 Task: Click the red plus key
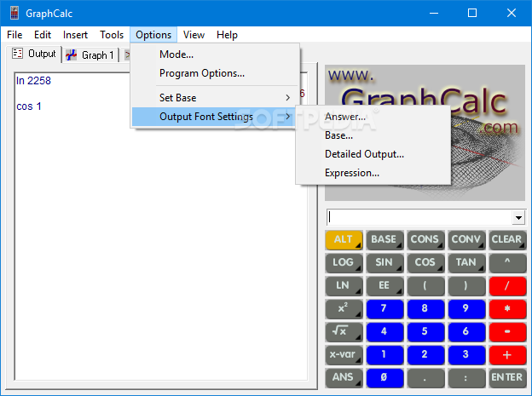[507, 354]
